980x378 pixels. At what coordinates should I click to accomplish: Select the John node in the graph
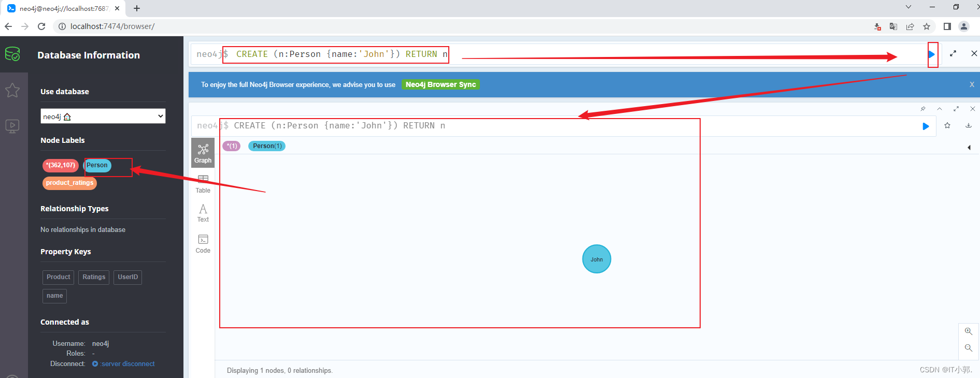click(596, 259)
